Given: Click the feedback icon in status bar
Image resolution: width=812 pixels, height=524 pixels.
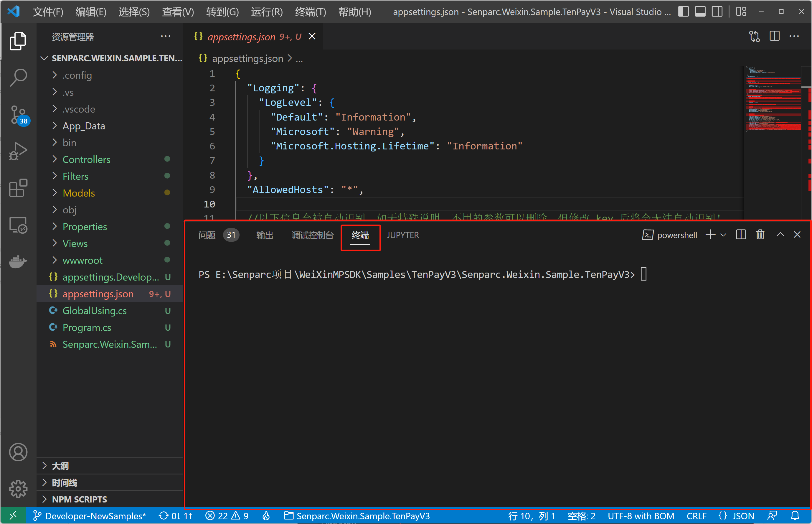Looking at the screenshot, I should click(x=773, y=516).
